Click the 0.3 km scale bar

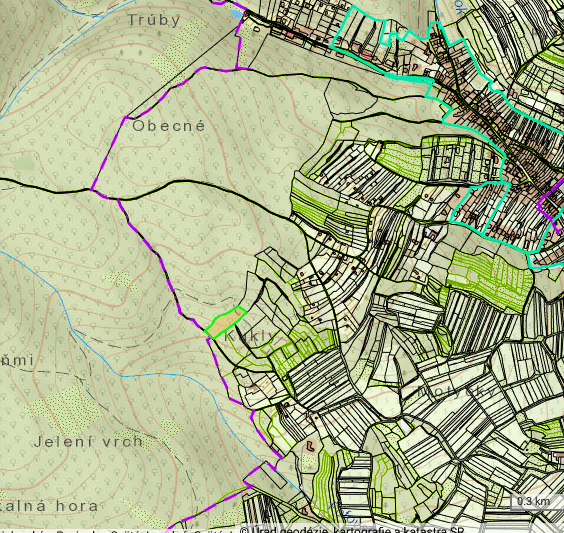(533, 501)
